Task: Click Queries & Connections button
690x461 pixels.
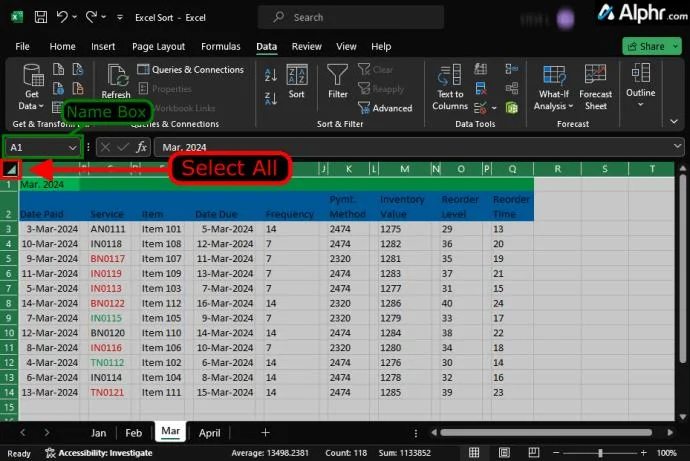Action: 190,70
